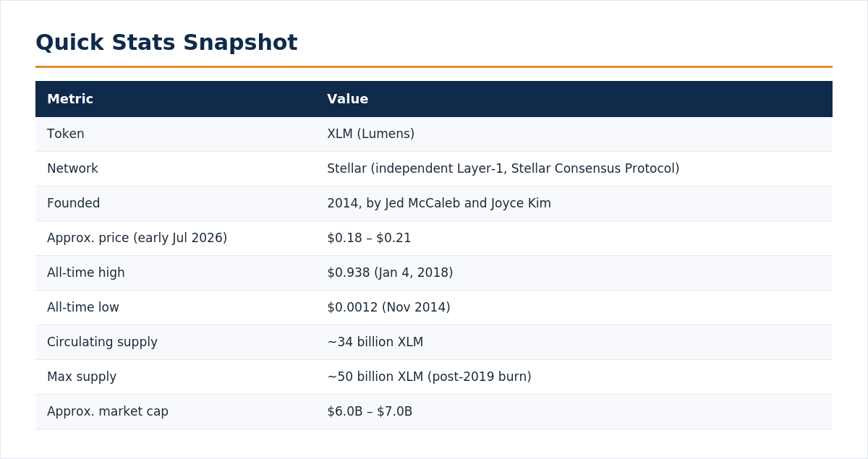The height and width of the screenshot is (459, 868).
Task: Click the $0.938 (Jan 4, 2018) value
Action: pyautogui.click(x=390, y=273)
